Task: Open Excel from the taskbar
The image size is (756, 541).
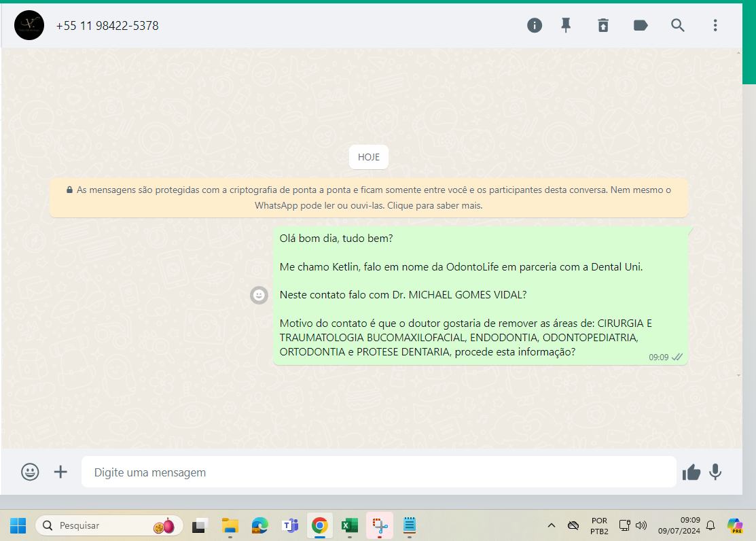Action: (x=350, y=525)
